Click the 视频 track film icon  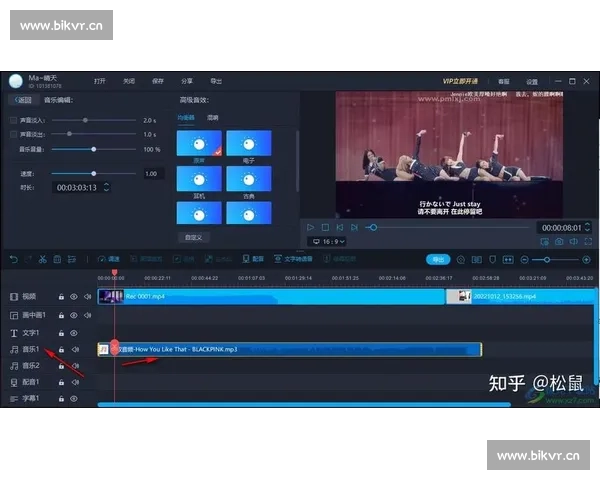click(x=14, y=297)
